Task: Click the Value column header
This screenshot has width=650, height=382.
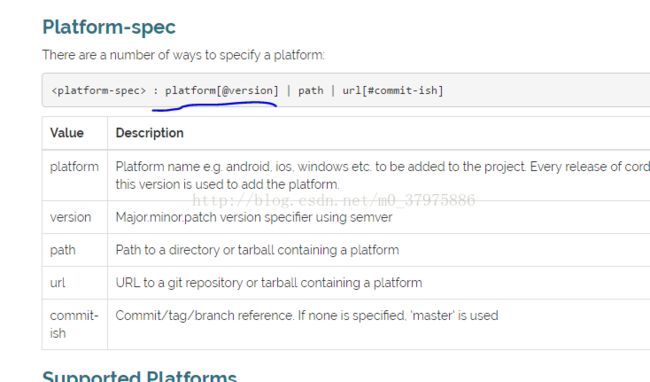Action: pyautogui.click(x=67, y=133)
